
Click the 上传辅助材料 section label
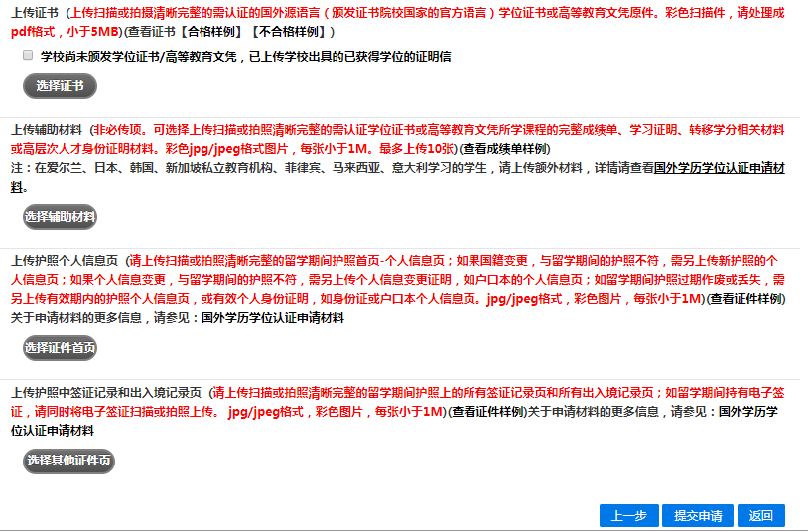pyautogui.click(x=46, y=130)
